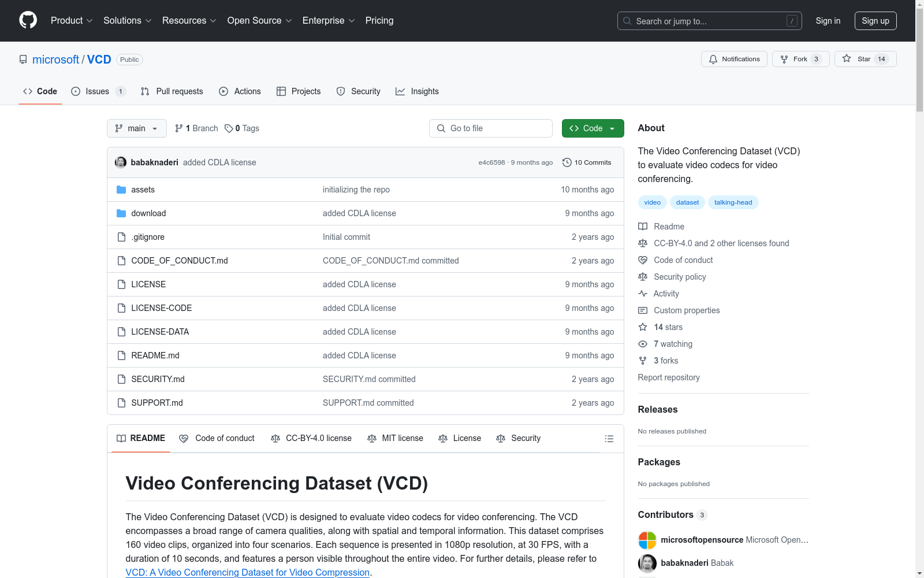Viewport: 924px width, 578px height.
Task: Click the fork icon in Fork button
Action: (x=784, y=59)
